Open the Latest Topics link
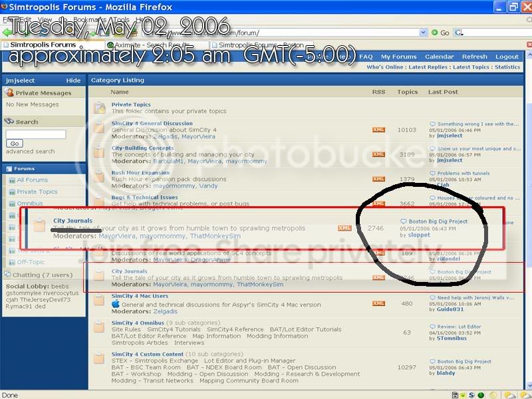This screenshot has height=399, width=532. pos(471,67)
